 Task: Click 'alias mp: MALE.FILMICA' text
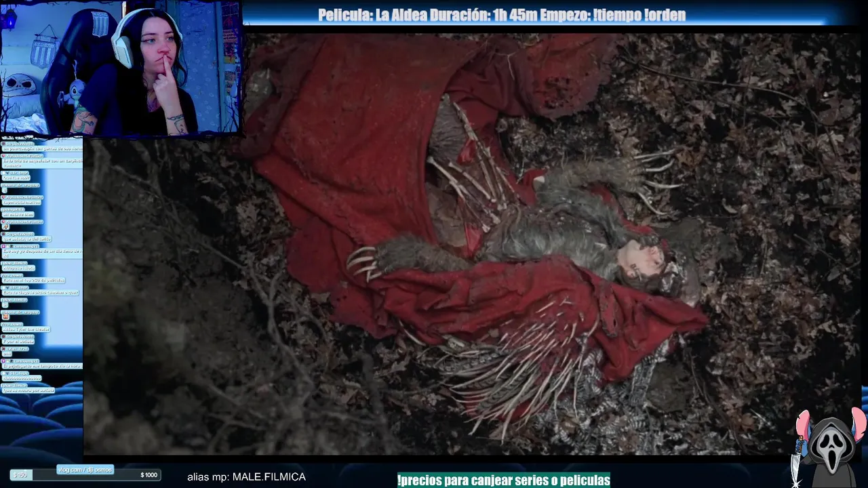click(x=246, y=477)
